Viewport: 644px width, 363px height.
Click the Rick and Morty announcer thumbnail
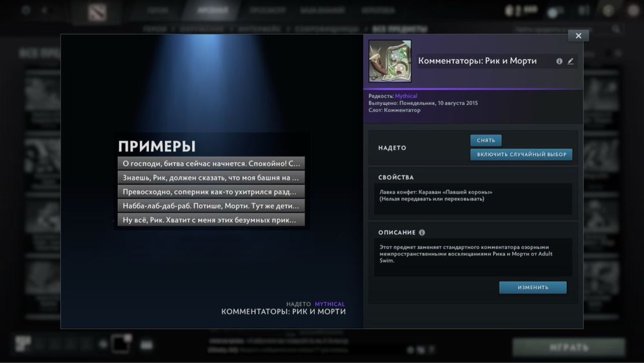[x=390, y=61]
